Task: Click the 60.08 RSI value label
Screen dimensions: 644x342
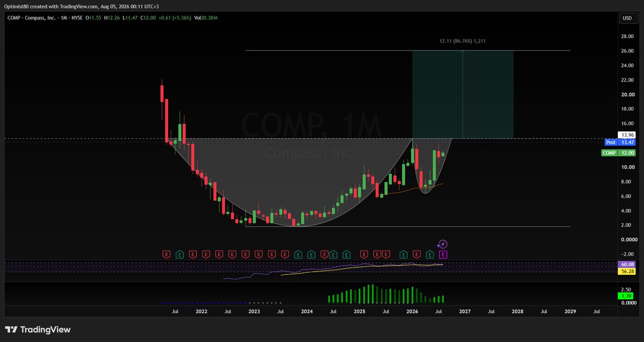Action: tap(627, 265)
